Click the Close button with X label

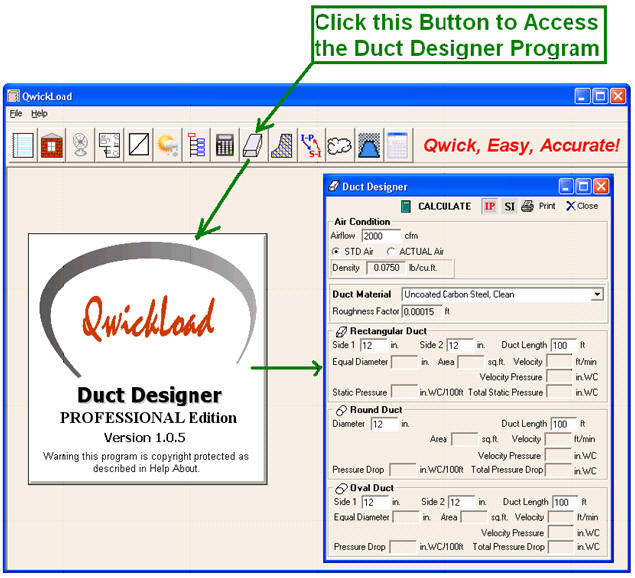point(582,206)
